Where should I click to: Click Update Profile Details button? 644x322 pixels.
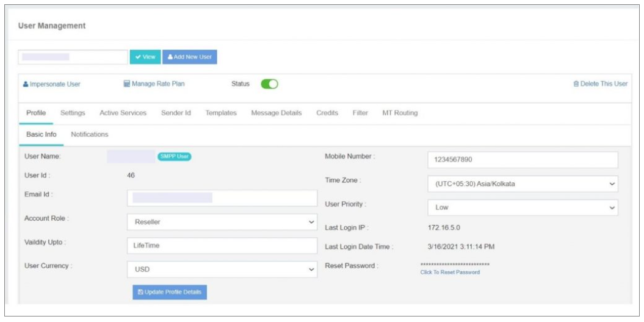(170, 292)
